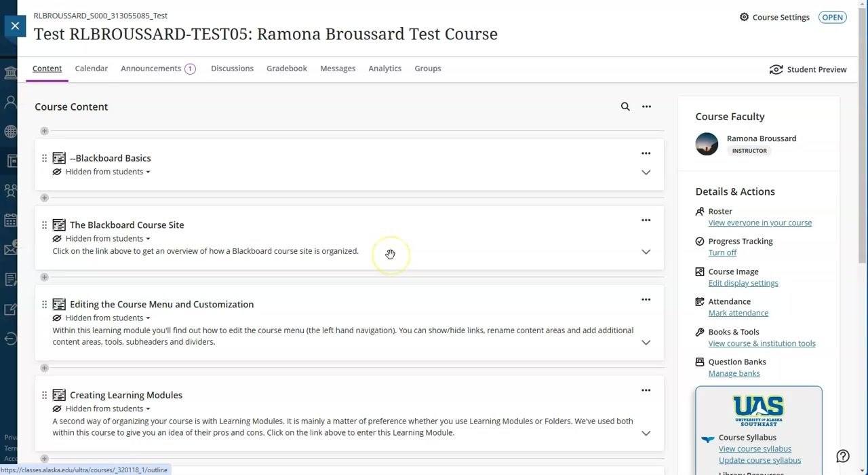Add content plus above Editing the Course Menu
The height and width of the screenshot is (475, 868).
click(x=44, y=277)
